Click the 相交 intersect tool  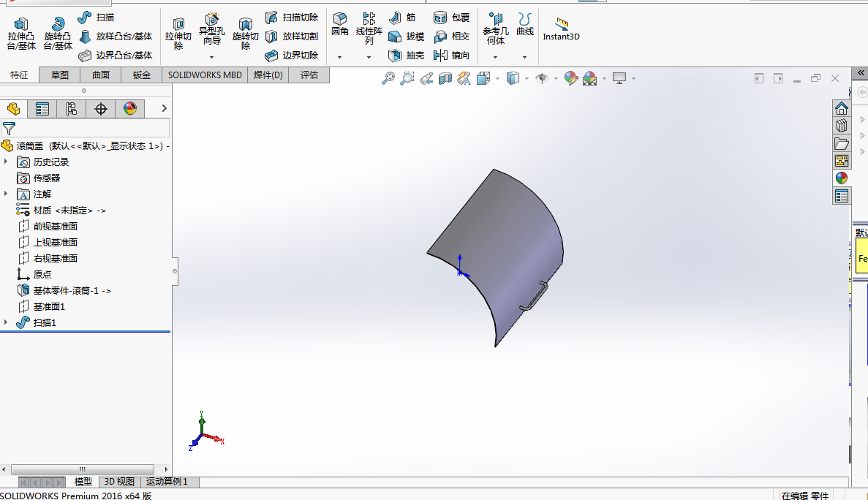coord(452,37)
